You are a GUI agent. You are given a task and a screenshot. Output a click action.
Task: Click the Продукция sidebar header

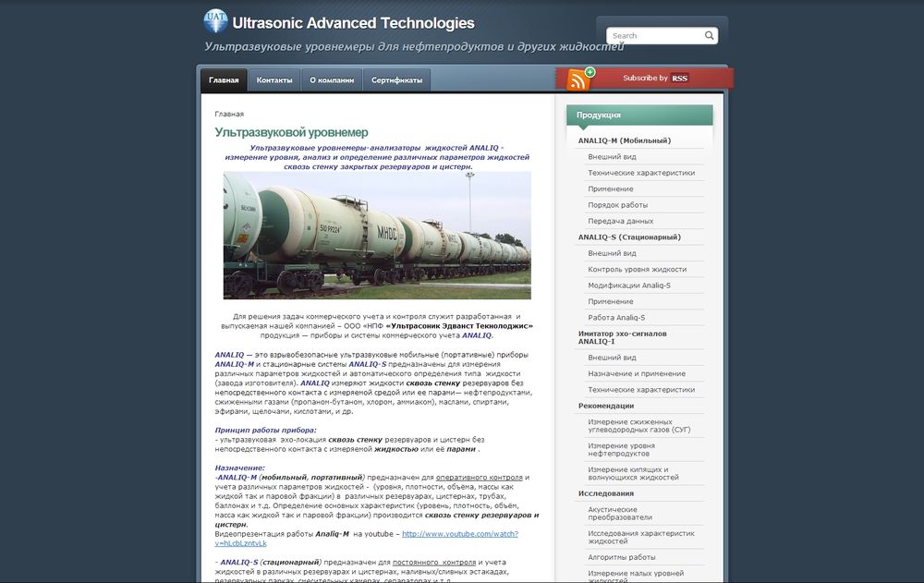639,115
